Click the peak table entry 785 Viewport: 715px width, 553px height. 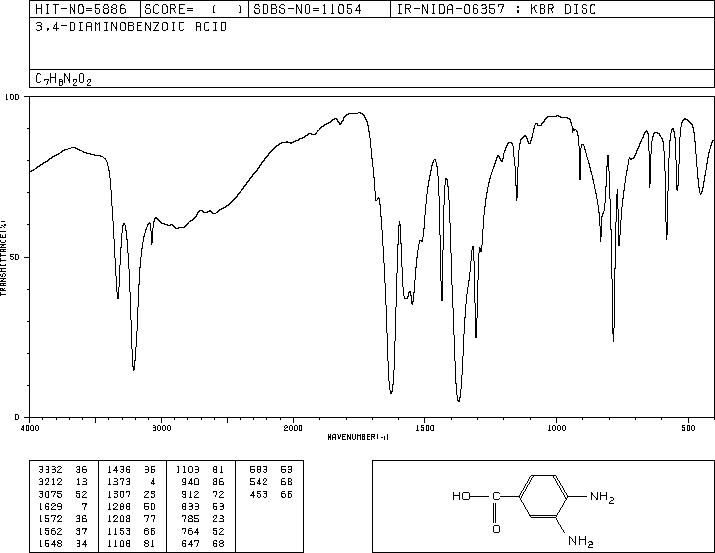click(x=190, y=519)
